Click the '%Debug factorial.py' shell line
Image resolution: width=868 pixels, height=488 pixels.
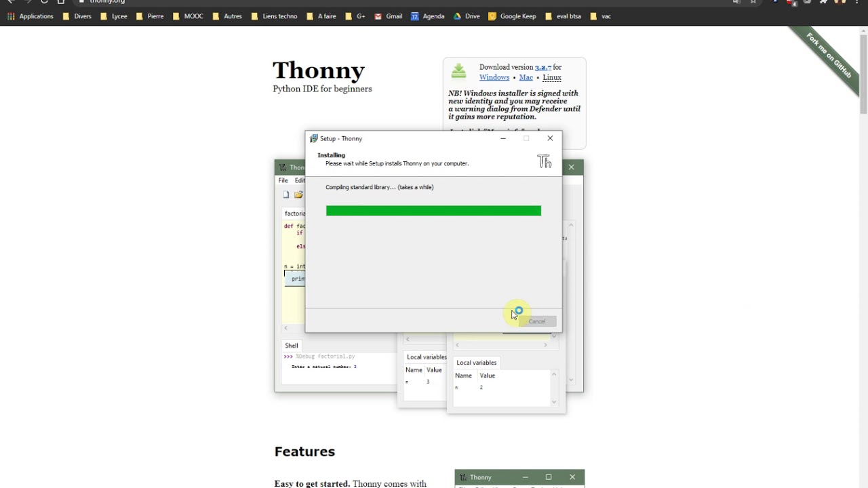(325, 357)
